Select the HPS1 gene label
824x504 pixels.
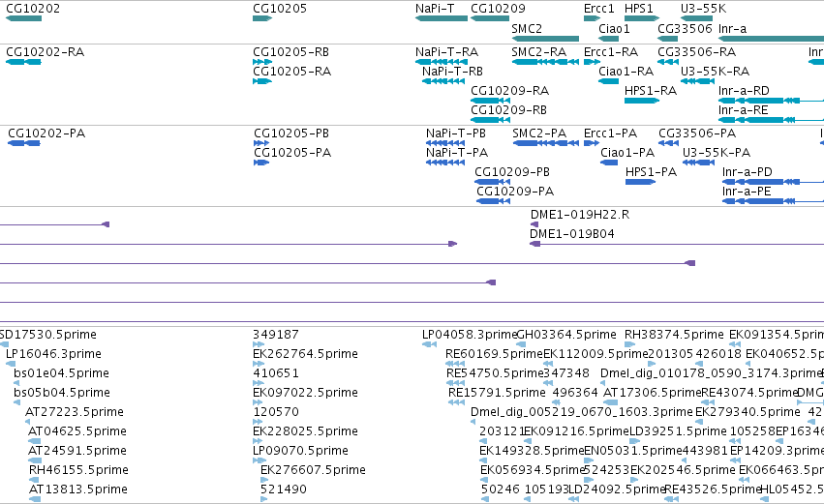[638, 9]
